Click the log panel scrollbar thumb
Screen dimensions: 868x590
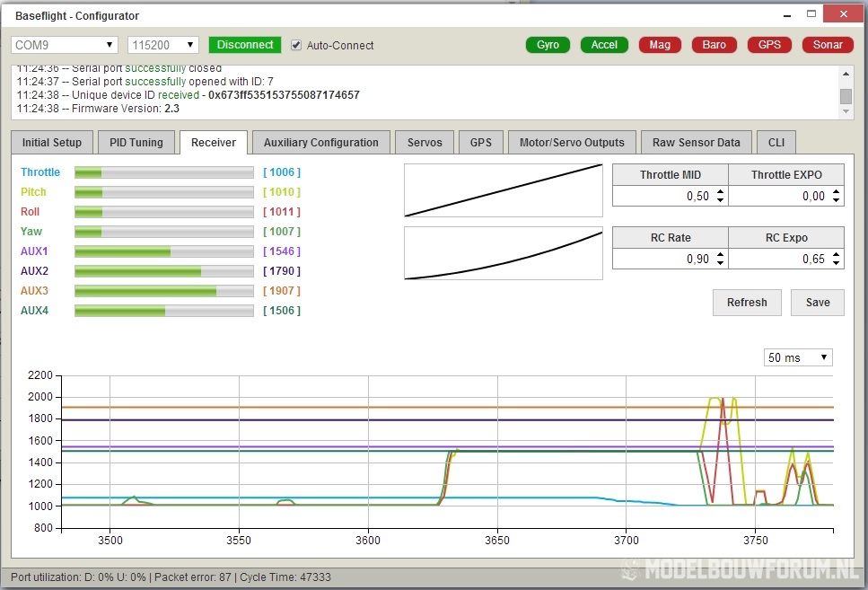click(846, 96)
